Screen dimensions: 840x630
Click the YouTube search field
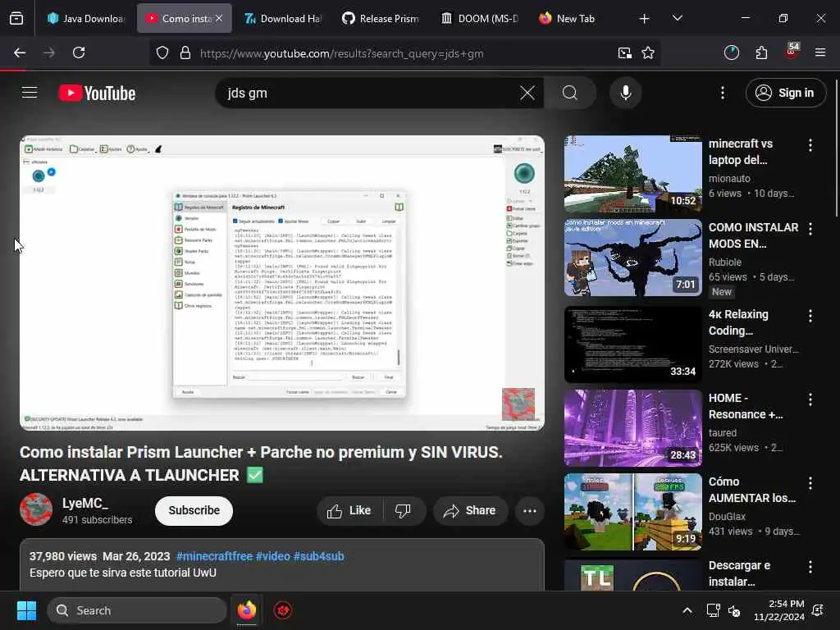pyautogui.click(x=370, y=93)
